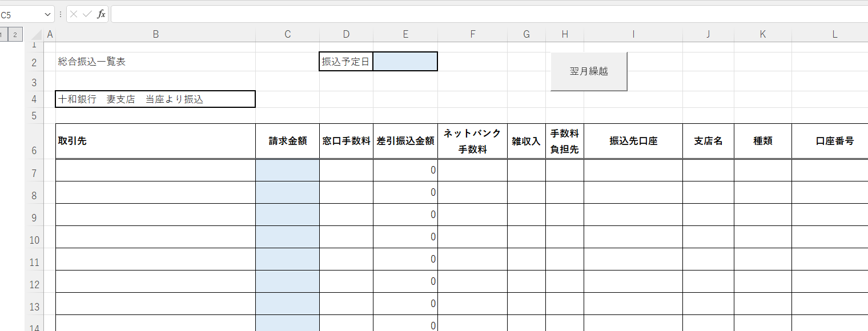Click the Enter checkmark icon in formula bar
The height and width of the screenshot is (331, 868).
87,14
